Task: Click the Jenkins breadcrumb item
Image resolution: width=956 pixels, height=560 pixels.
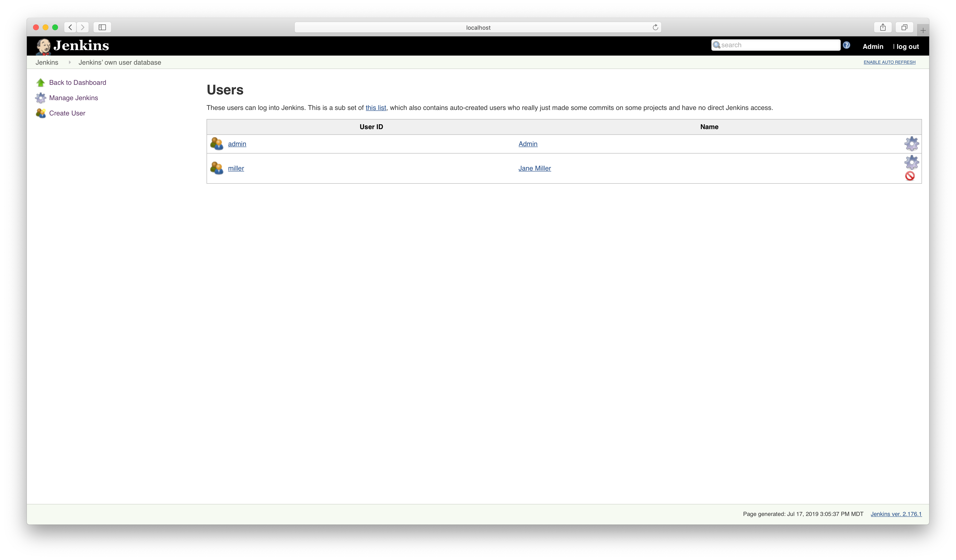Action: point(47,62)
